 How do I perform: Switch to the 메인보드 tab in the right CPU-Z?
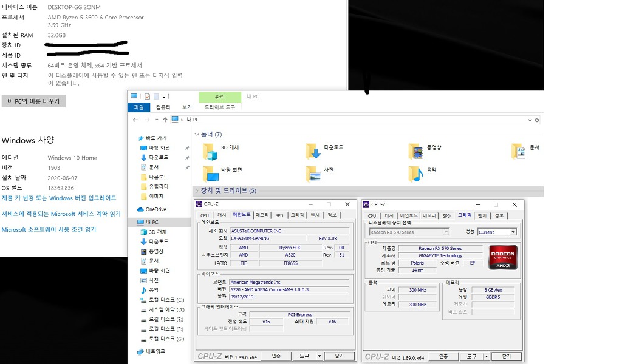coord(409,215)
